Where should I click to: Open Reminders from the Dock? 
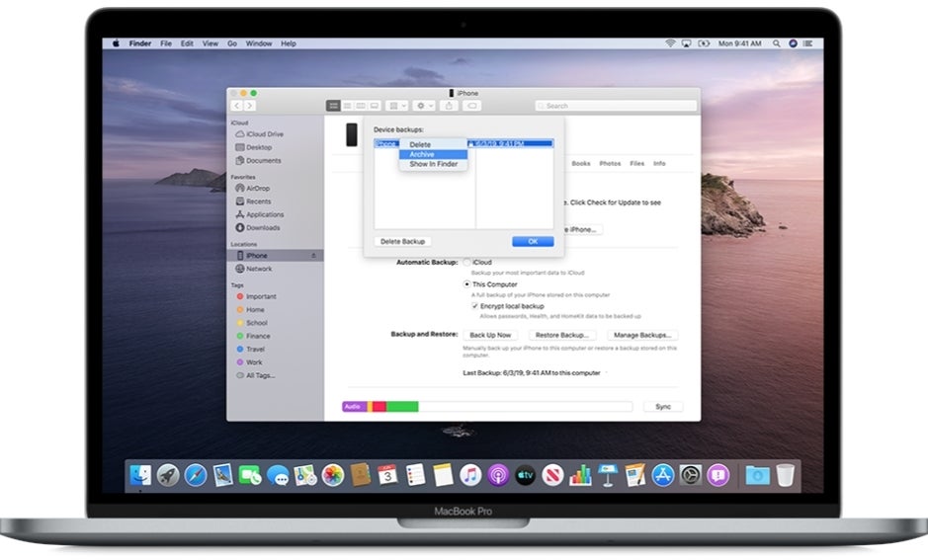(x=415, y=475)
